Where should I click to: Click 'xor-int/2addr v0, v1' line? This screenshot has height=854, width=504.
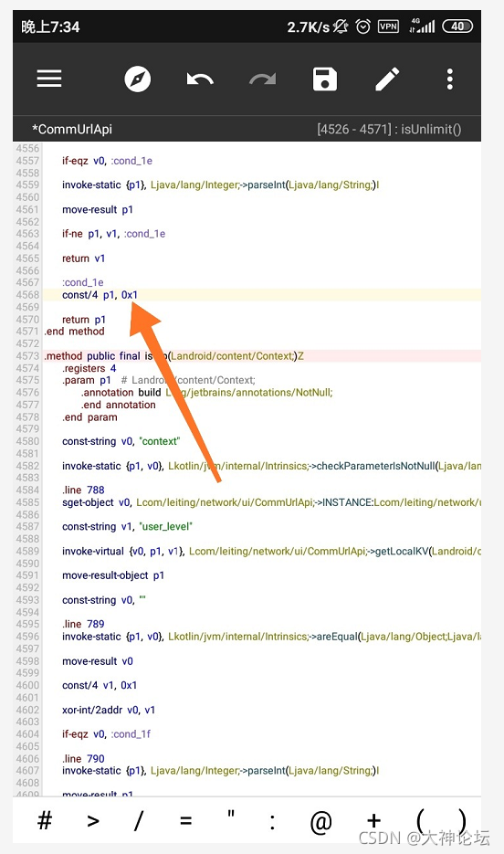point(109,710)
